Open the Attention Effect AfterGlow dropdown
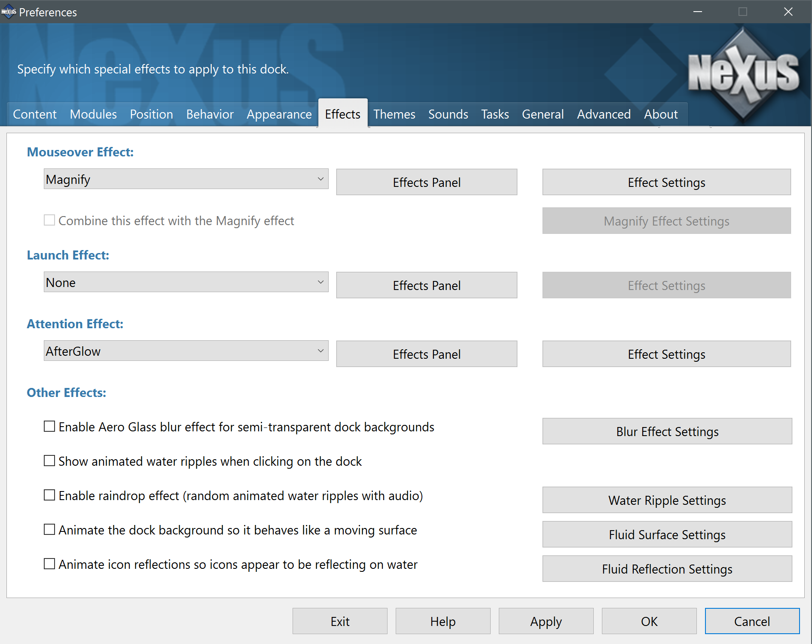Image resolution: width=812 pixels, height=644 pixels. click(186, 351)
